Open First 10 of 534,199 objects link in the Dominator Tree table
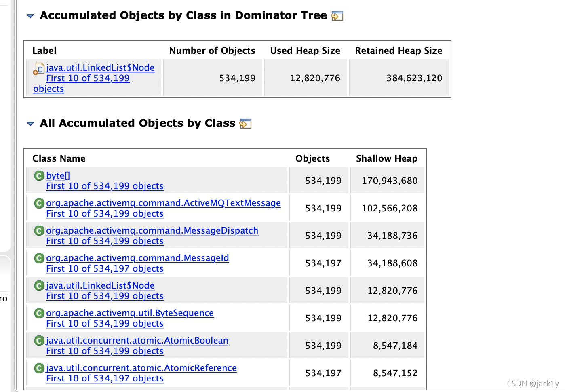 point(88,78)
